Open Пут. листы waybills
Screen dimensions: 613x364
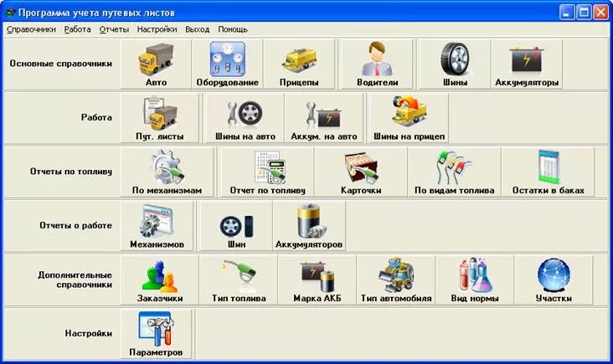coord(159,118)
